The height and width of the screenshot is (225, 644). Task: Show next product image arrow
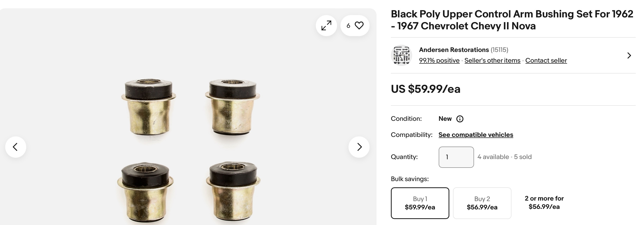click(x=359, y=147)
